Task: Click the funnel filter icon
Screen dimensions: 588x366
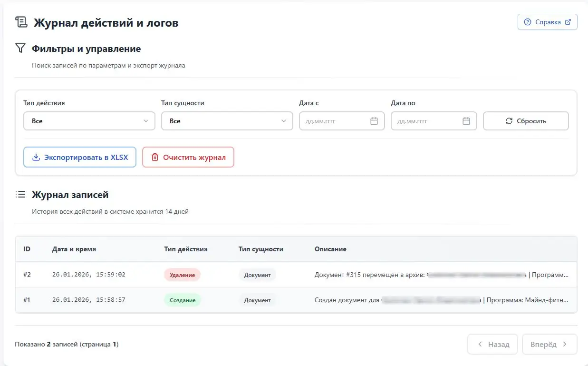Action: click(20, 48)
